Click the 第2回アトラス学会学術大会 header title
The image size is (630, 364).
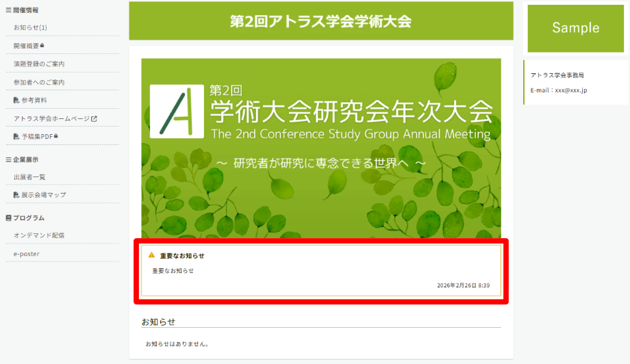pyautogui.click(x=320, y=21)
